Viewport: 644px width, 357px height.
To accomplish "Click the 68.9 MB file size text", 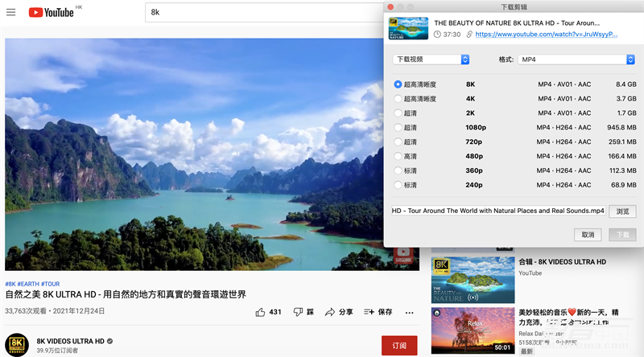I will (x=623, y=185).
